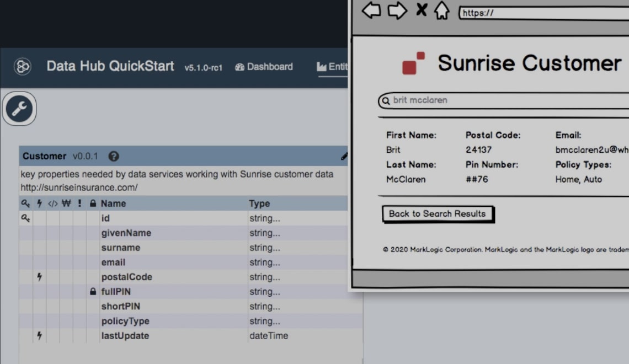The image size is (629, 364).
Task: Open the sunriseinsurance.com link
Action: pyautogui.click(x=79, y=188)
